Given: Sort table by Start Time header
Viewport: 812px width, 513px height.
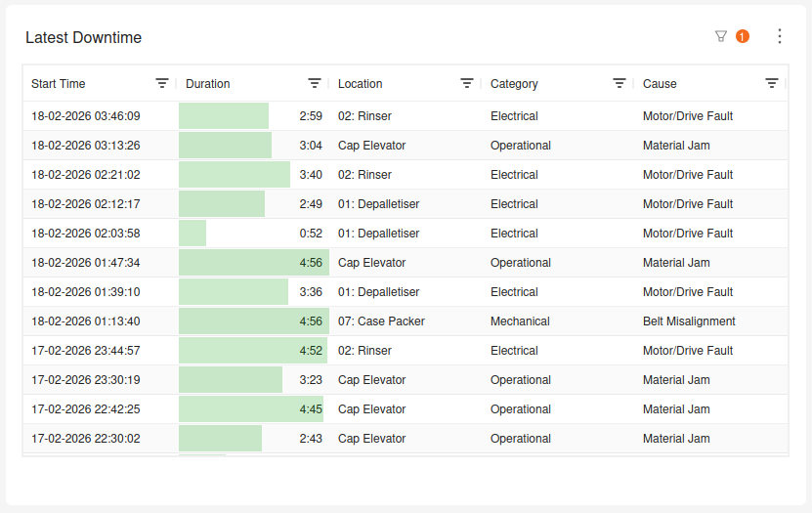Looking at the screenshot, I should coord(59,84).
